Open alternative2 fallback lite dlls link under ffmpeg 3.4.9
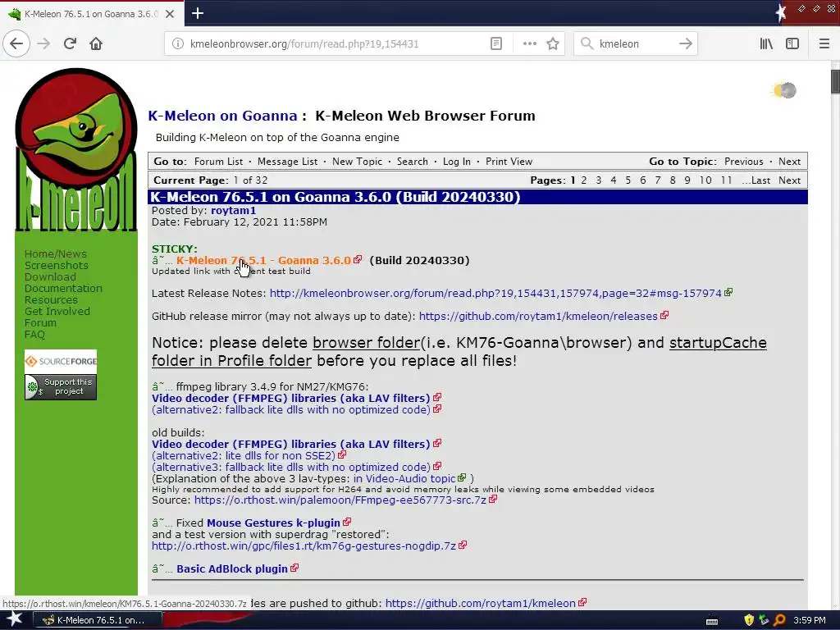 291,409
